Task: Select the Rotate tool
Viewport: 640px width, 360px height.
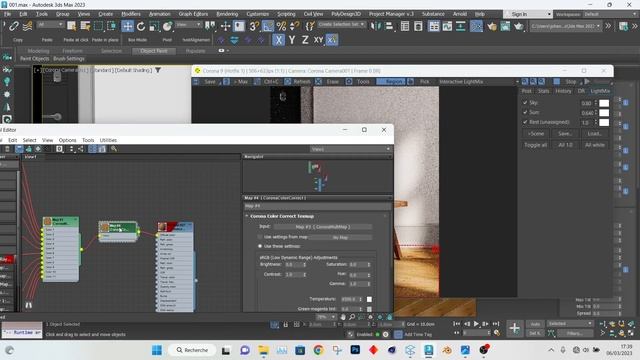Action: click(x=141, y=27)
